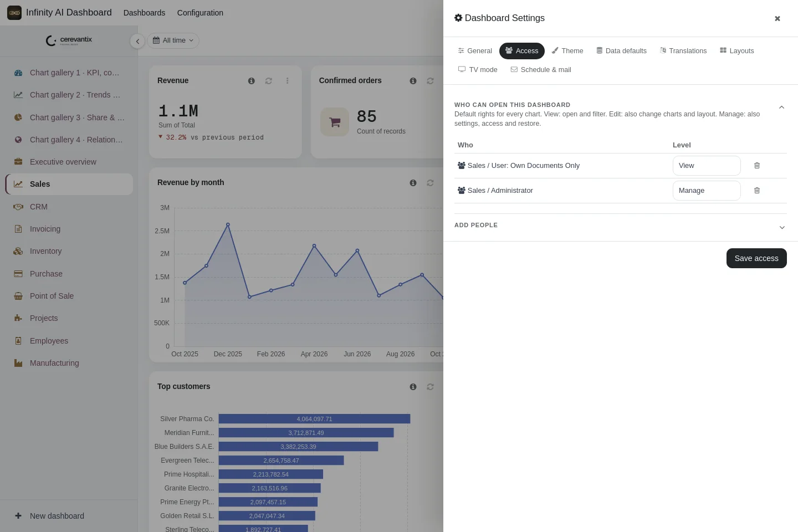Click the Revenue by month info icon
The width and height of the screenshot is (798, 532).
click(x=413, y=183)
